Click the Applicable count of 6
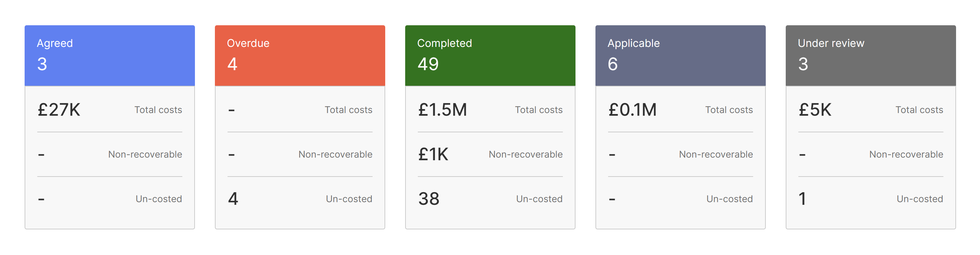The width and height of the screenshot is (980, 255). (612, 64)
